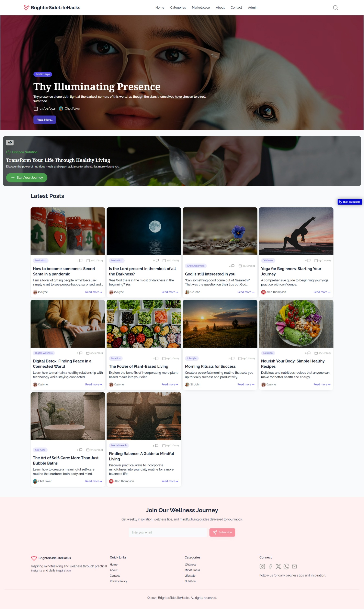
Task: Click the hero Read More button
Action: click(x=45, y=120)
